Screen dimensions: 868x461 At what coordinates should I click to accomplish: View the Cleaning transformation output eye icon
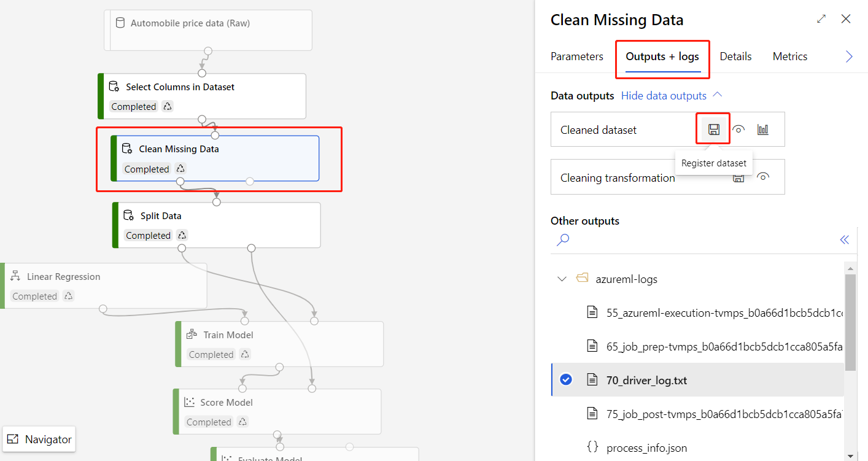click(763, 177)
